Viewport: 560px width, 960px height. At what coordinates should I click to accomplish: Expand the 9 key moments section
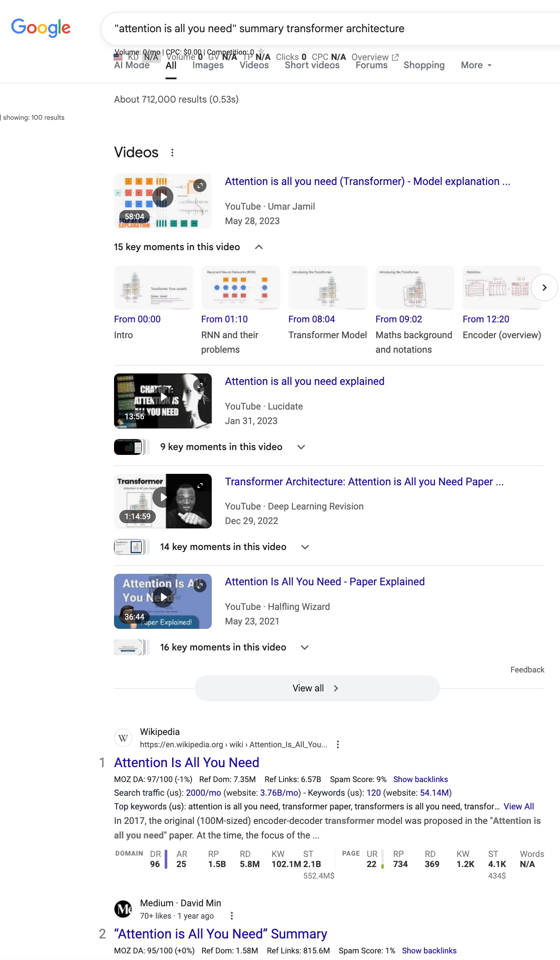301,447
